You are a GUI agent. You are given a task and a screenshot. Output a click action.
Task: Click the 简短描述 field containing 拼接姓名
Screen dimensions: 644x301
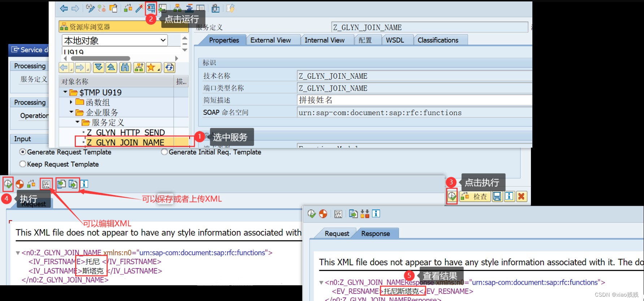(414, 100)
